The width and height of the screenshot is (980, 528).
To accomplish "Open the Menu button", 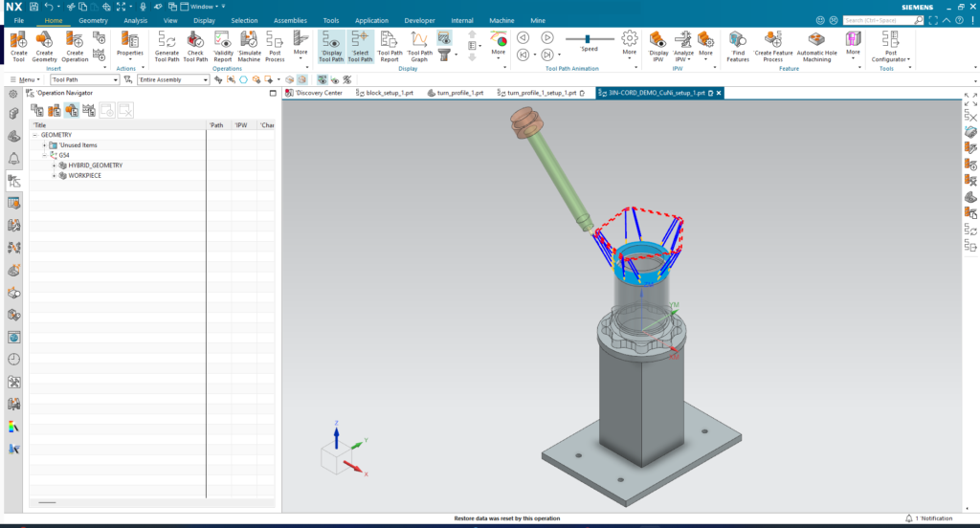I will [x=25, y=80].
